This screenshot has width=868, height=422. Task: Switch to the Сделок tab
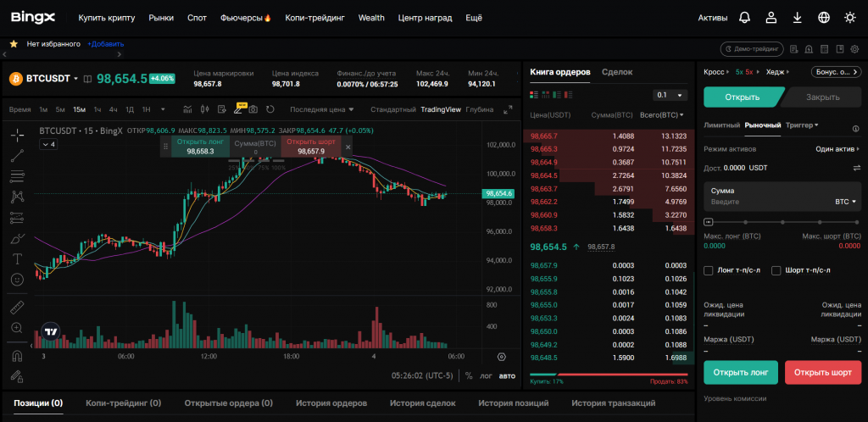[617, 72]
